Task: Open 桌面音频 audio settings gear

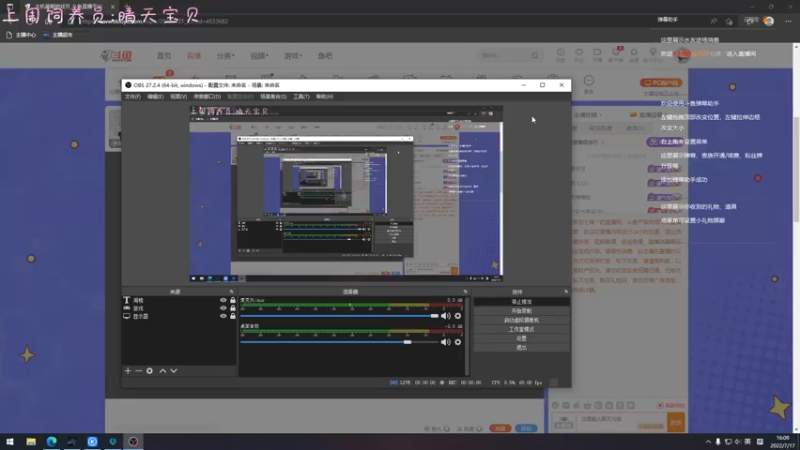Action: point(458,342)
